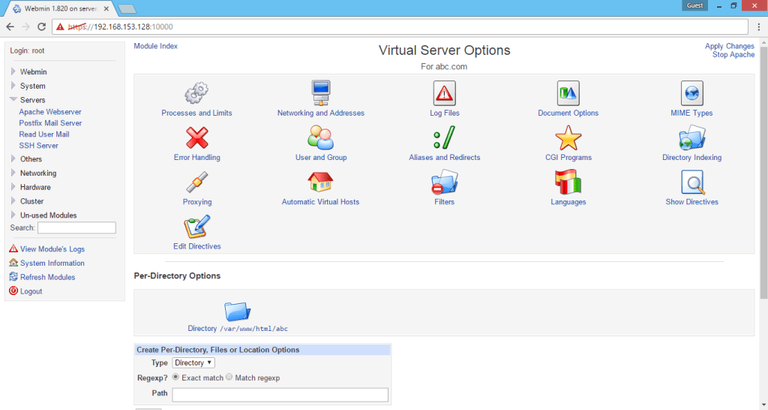
Task: Open the Type dropdown set to Directory
Action: point(193,363)
